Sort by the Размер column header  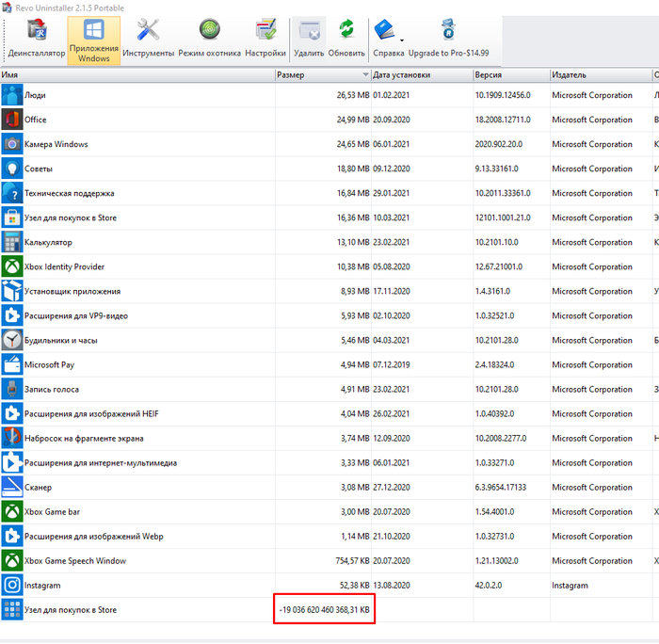pos(323,74)
